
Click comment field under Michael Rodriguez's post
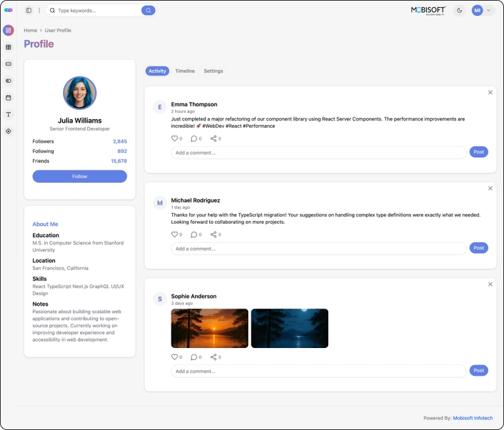pyautogui.click(x=319, y=248)
